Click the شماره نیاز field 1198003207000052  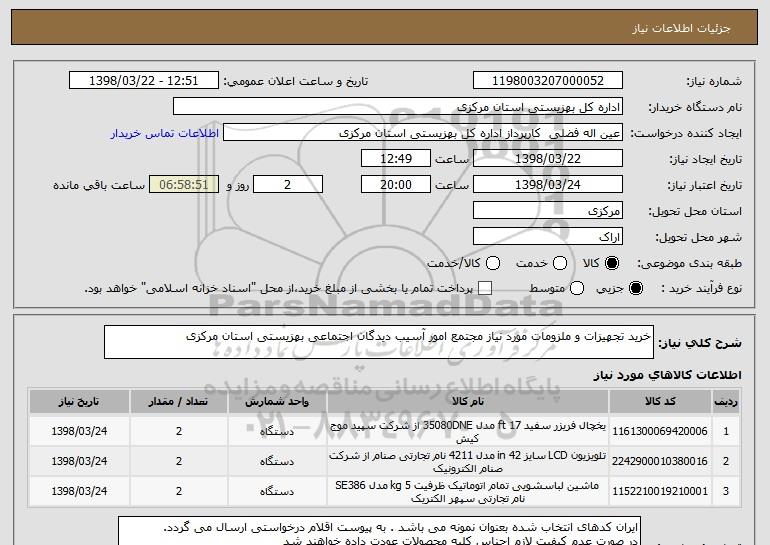click(x=548, y=81)
